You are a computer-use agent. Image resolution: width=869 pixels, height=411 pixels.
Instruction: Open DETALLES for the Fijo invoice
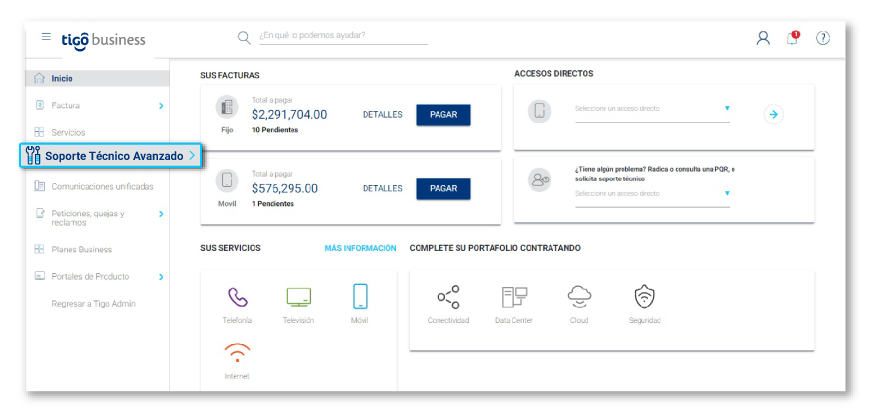382,115
